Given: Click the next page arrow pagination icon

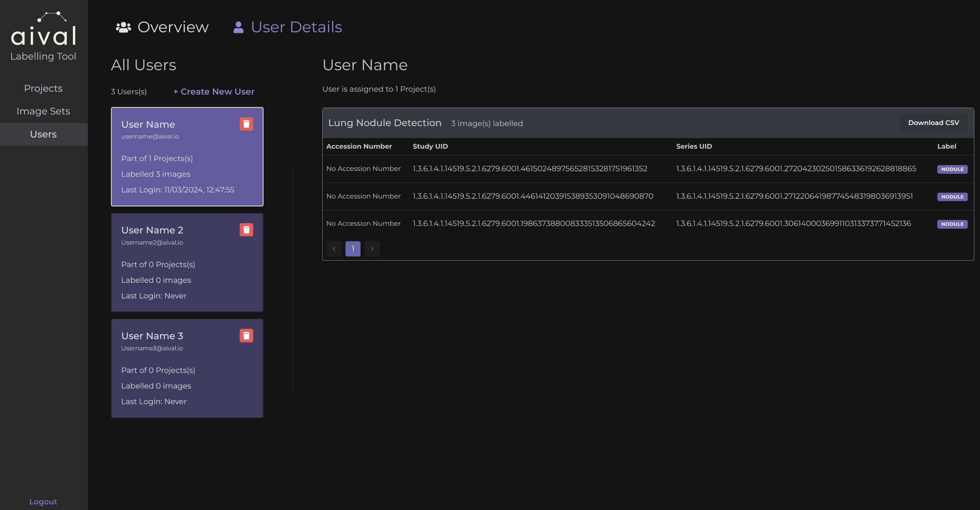Looking at the screenshot, I should (371, 248).
